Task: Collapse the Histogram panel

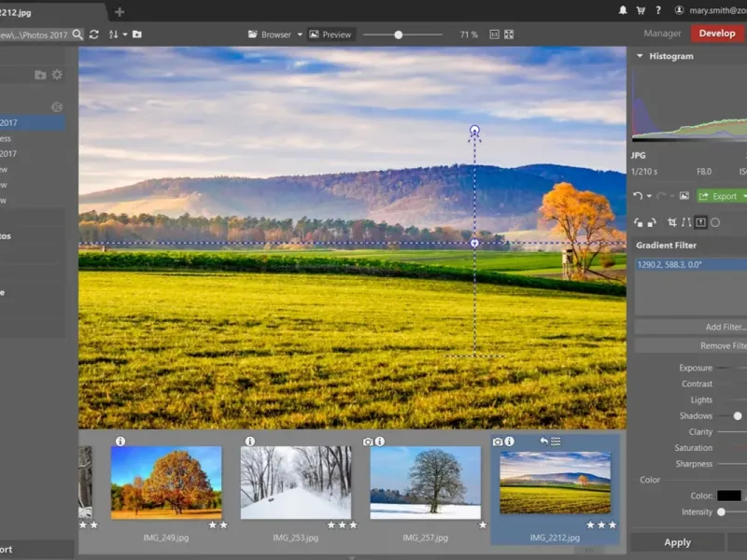Action: (x=640, y=56)
